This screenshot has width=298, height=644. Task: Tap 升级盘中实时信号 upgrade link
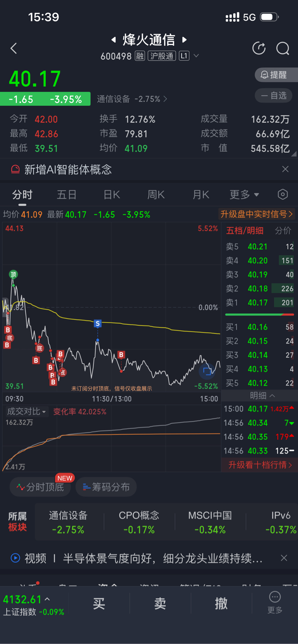pyautogui.click(x=256, y=214)
